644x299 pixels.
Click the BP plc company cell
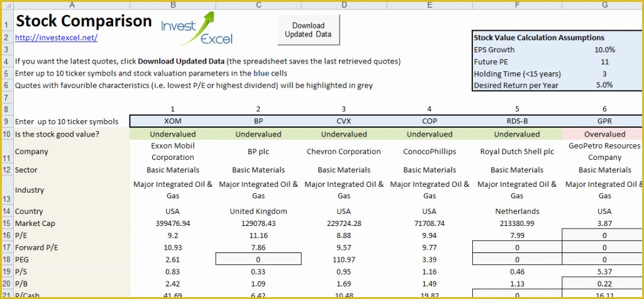(258, 151)
